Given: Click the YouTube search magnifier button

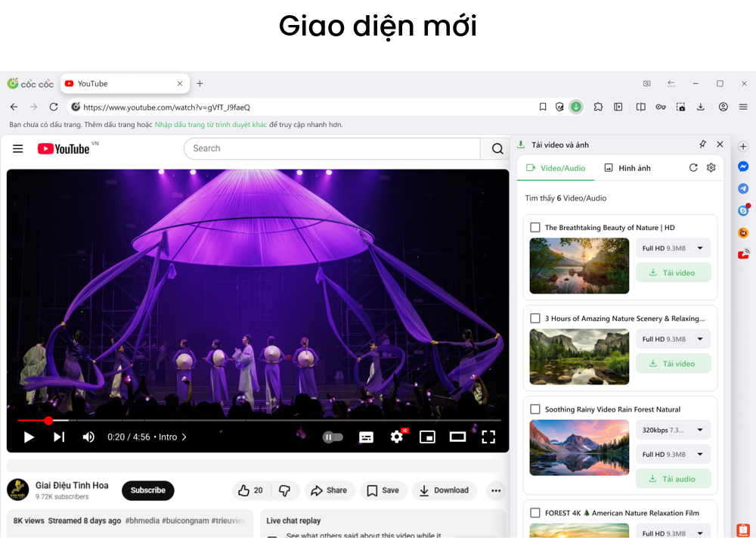Looking at the screenshot, I should coord(497,148).
